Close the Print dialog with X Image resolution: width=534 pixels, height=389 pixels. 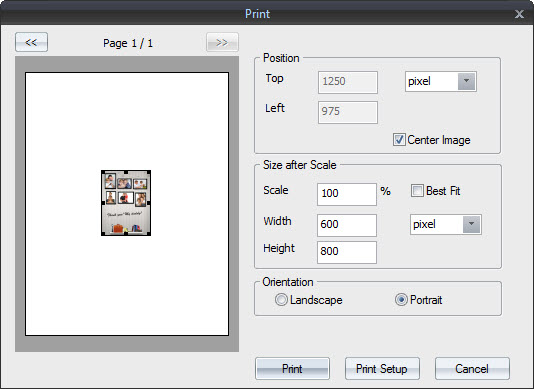[519, 14]
